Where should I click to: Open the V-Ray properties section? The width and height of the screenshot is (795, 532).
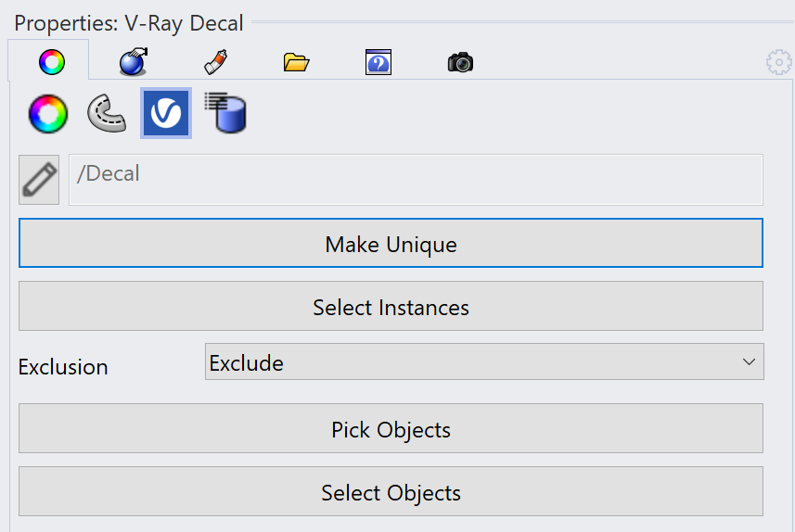pyautogui.click(x=166, y=113)
